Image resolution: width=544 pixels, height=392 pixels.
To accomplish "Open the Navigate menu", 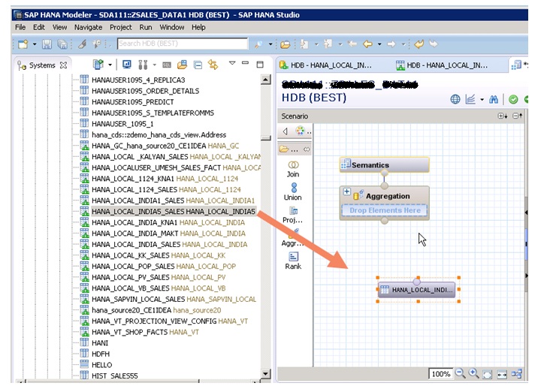I will [x=88, y=27].
